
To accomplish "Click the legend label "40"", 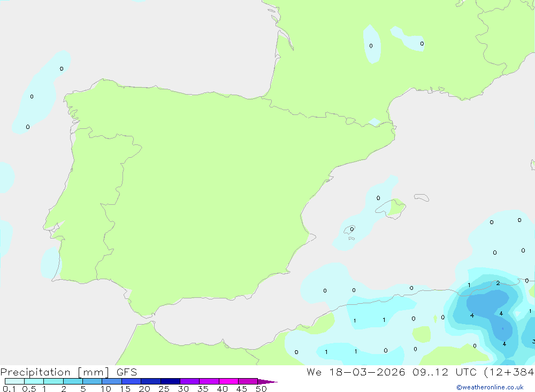I will coord(223,389).
